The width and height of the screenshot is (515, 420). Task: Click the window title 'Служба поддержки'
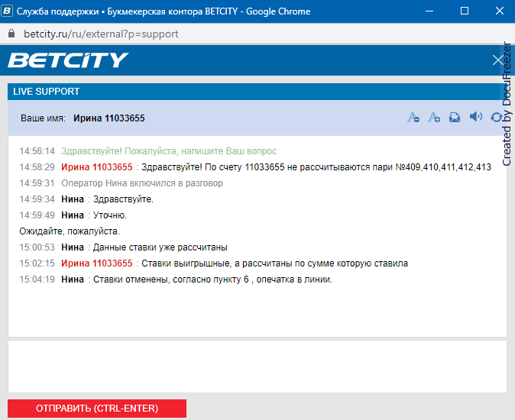point(57,11)
